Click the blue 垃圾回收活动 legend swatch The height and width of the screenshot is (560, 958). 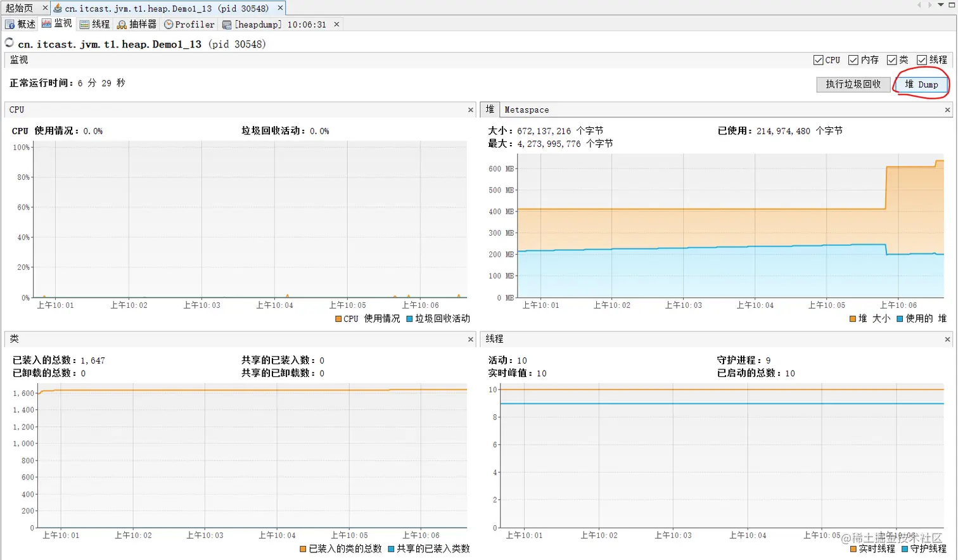coord(409,319)
